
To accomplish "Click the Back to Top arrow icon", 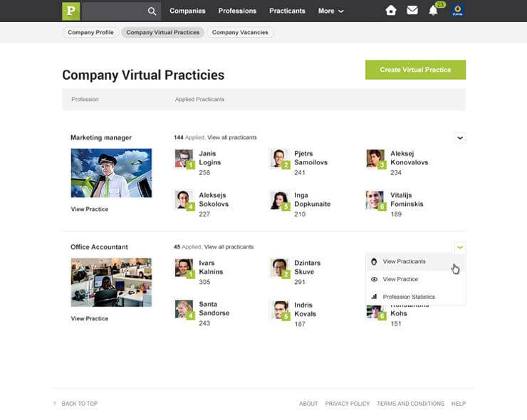I will tap(54, 404).
